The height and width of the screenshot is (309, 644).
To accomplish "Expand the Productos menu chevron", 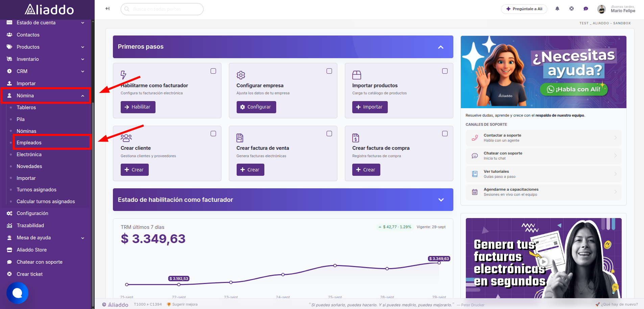I will click(x=83, y=47).
